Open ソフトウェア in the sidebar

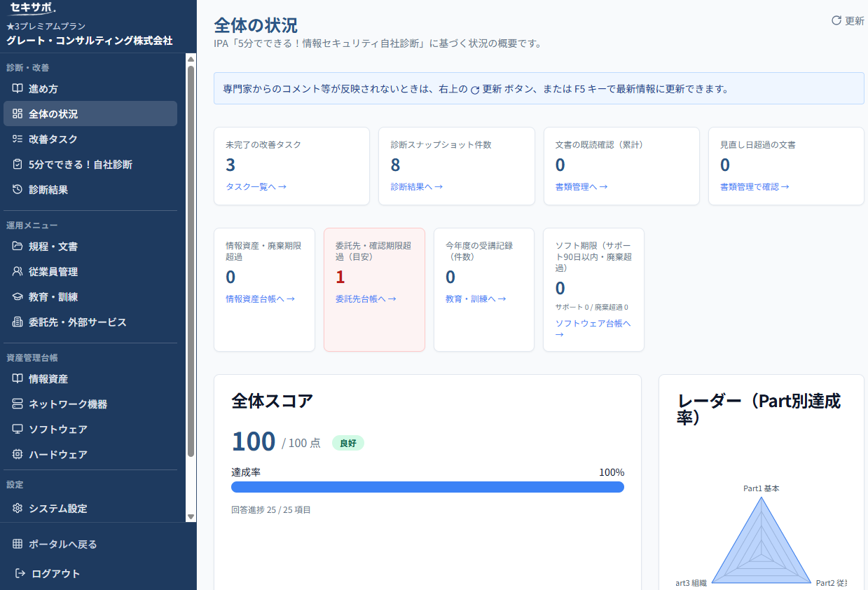[90, 430]
